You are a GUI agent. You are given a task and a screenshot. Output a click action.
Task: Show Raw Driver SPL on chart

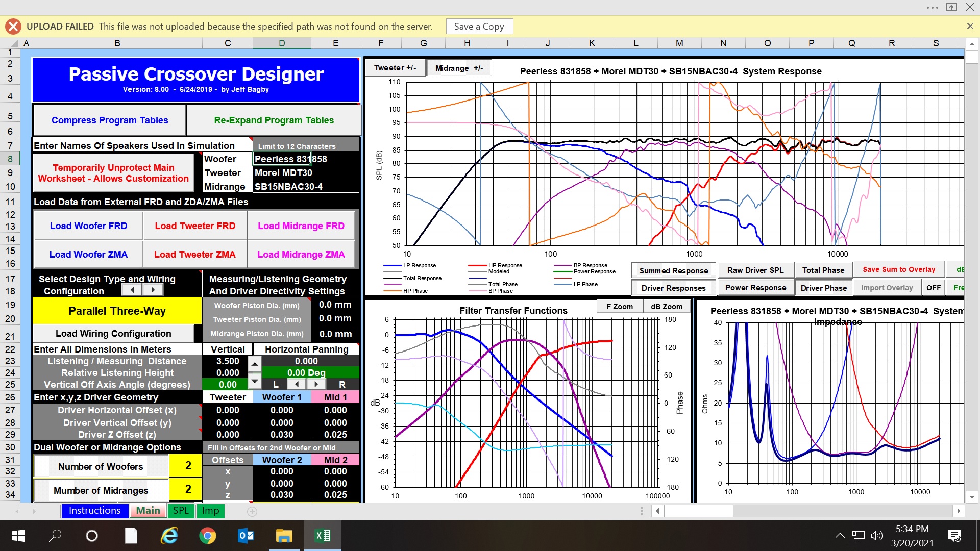(x=755, y=270)
